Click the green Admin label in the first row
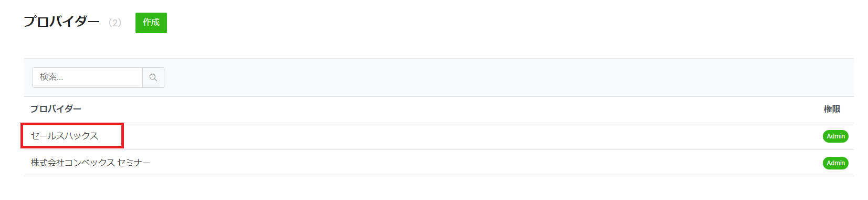Viewport: 868px width, 200px height. [835, 136]
